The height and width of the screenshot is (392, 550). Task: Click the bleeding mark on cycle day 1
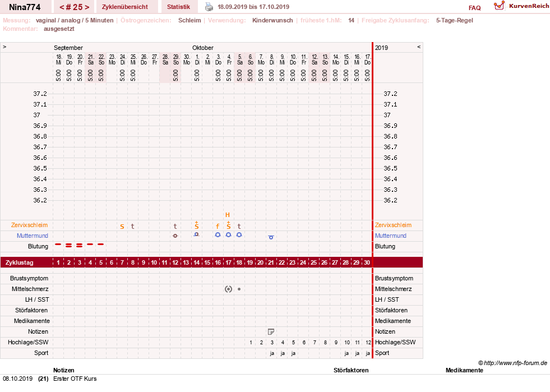click(x=58, y=245)
